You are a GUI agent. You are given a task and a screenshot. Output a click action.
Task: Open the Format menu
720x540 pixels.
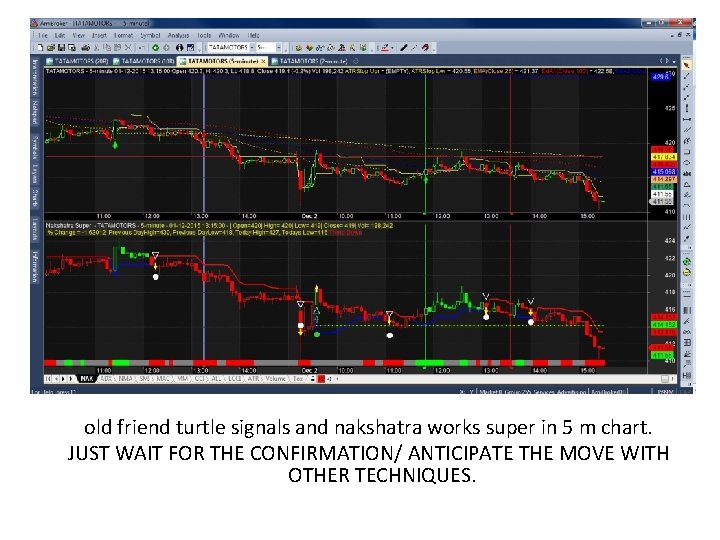coord(123,35)
